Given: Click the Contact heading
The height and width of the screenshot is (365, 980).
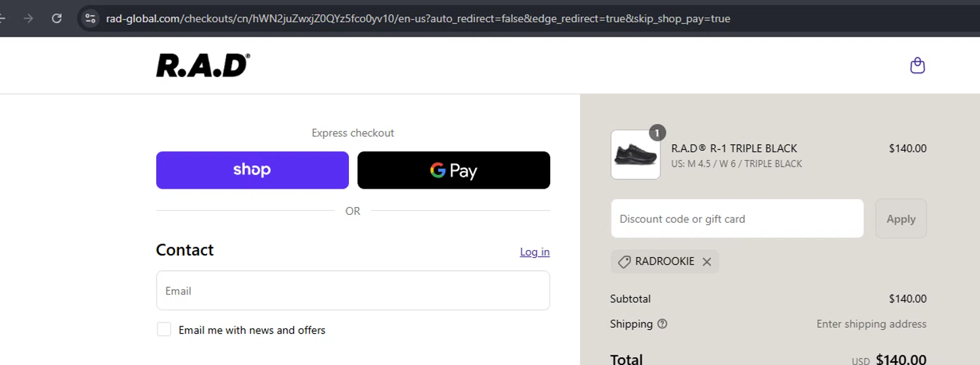Looking at the screenshot, I should (185, 250).
